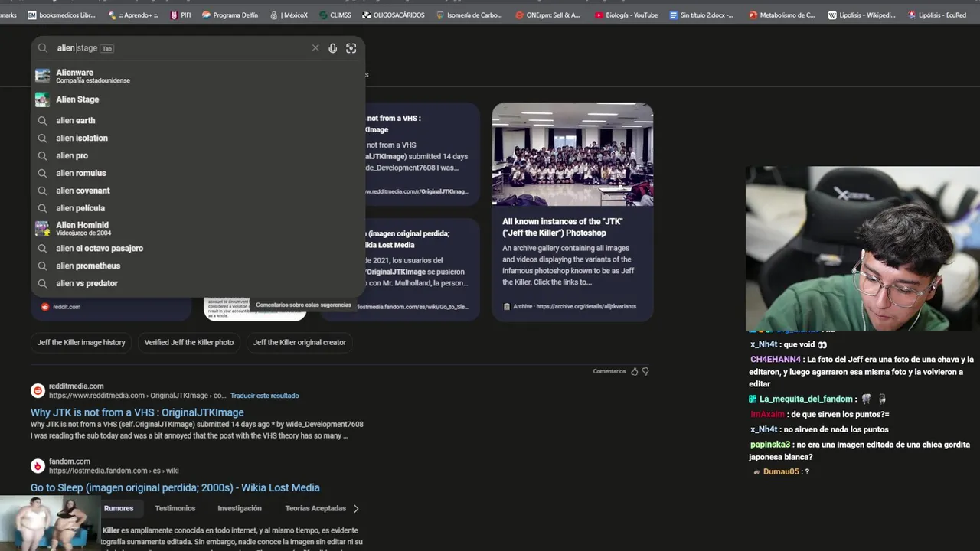
Task: Switch to the Rumores tab
Action: coord(119,508)
